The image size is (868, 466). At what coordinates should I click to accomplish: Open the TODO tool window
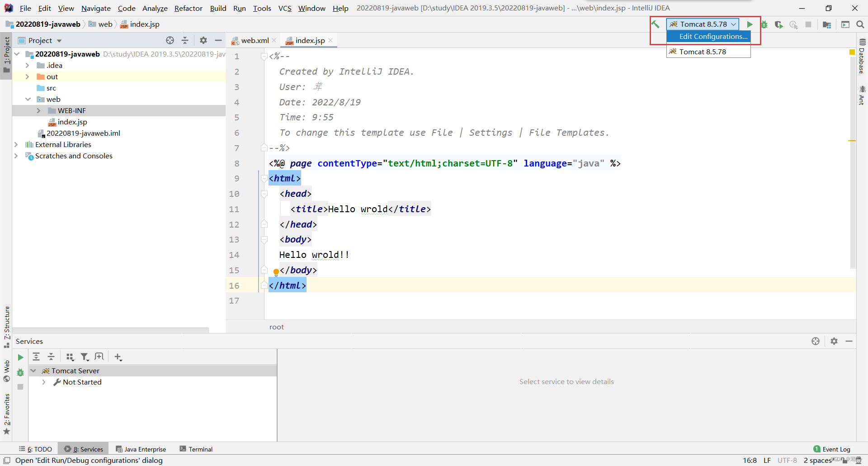tap(35, 449)
